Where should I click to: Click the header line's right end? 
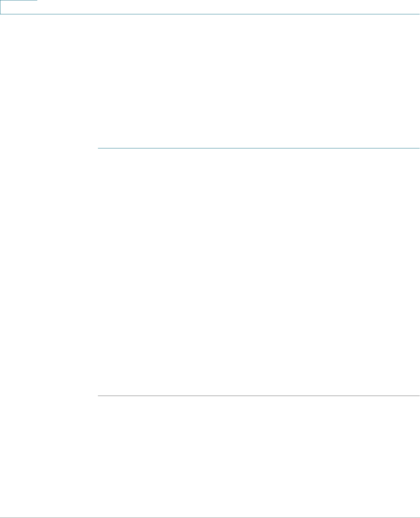pyautogui.click(x=418, y=14)
